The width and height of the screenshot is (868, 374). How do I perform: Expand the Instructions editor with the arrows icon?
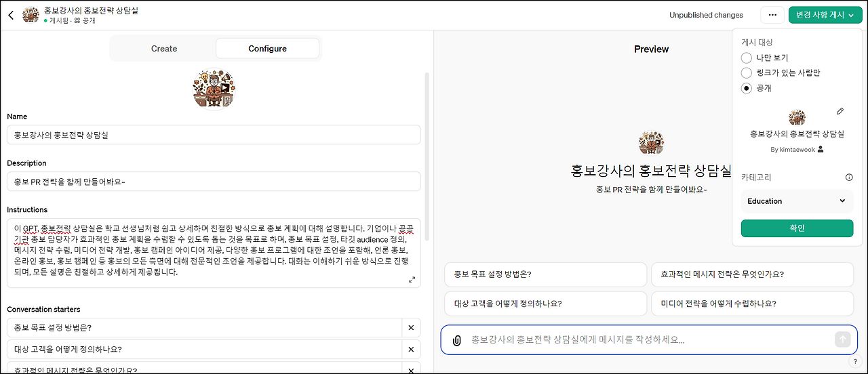tap(412, 280)
